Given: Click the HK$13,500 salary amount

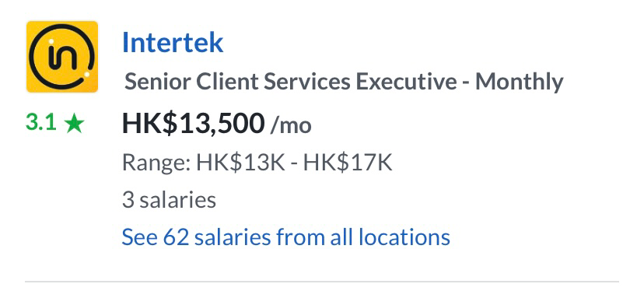Looking at the screenshot, I should (x=193, y=123).
